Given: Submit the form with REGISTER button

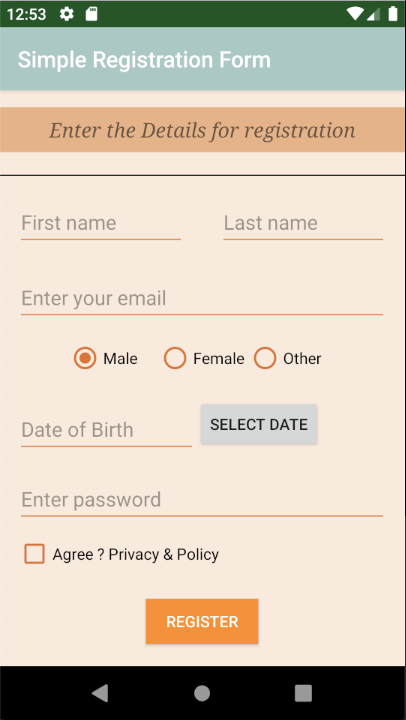Looking at the screenshot, I should tap(202, 621).
